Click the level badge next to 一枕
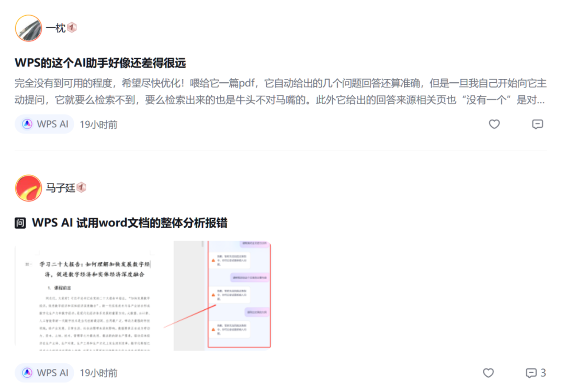This screenshot has height=392, width=565. point(72,27)
